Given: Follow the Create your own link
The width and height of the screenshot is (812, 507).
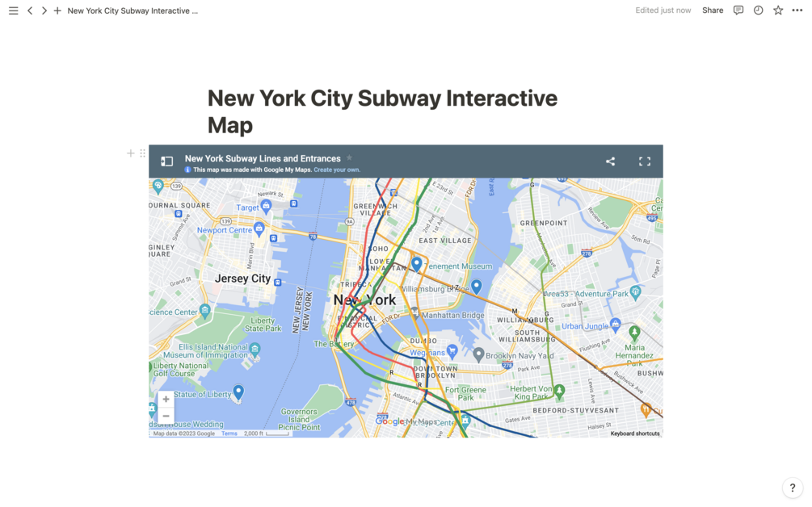Looking at the screenshot, I should click(x=337, y=170).
